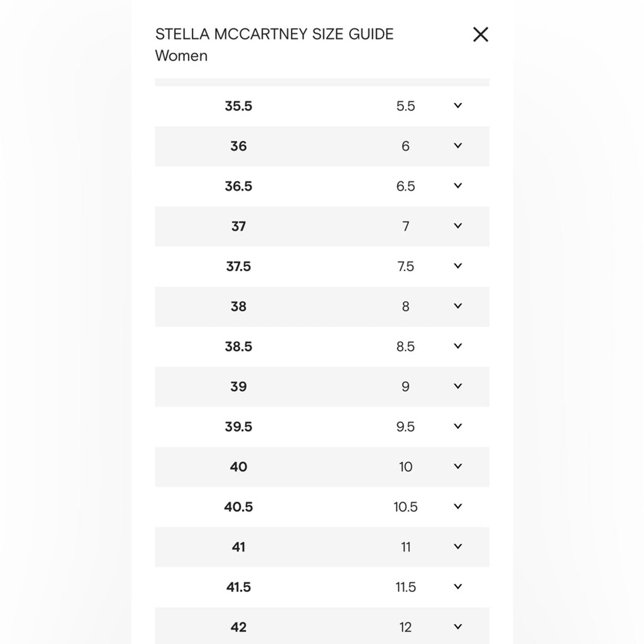Expand the size 42 row chevron
This screenshot has height=644, width=644.
point(458,626)
